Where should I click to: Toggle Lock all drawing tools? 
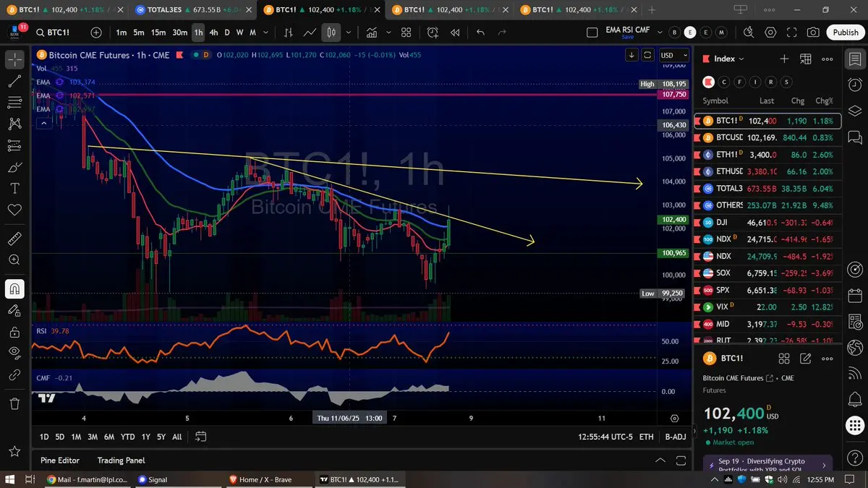pyautogui.click(x=14, y=332)
